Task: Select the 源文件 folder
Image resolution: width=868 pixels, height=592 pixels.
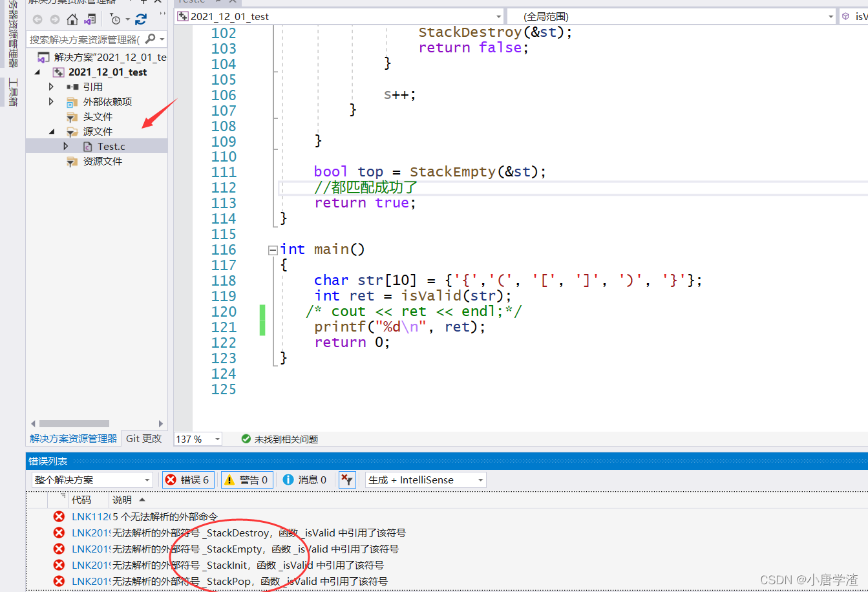Action: point(98,131)
